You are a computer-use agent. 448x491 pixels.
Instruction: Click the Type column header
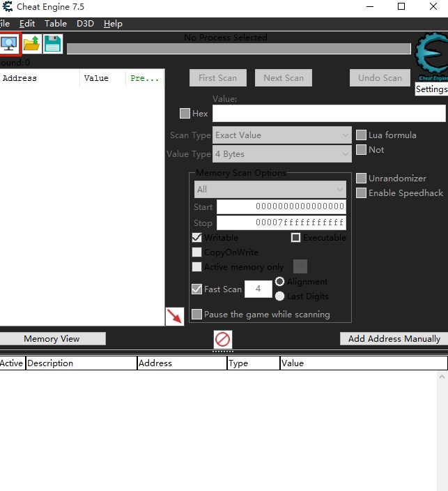point(254,363)
